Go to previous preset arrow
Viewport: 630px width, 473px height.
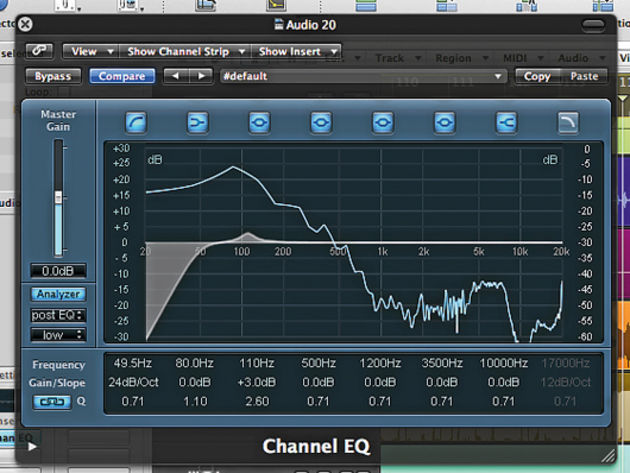point(175,76)
